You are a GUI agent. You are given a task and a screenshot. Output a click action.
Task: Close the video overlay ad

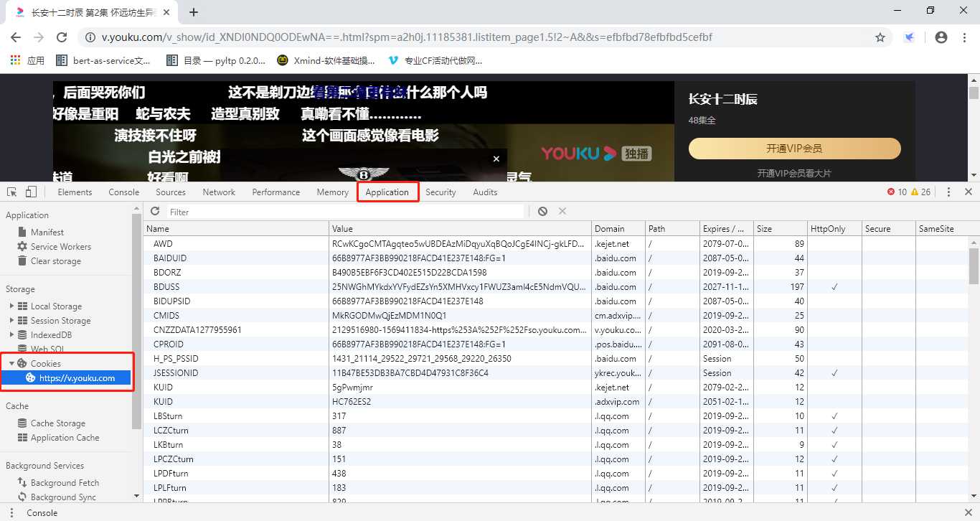(496, 159)
